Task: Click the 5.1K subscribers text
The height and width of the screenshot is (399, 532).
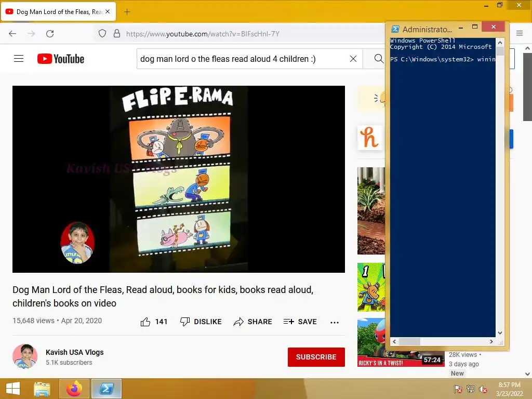Action: (x=69, y=362)
